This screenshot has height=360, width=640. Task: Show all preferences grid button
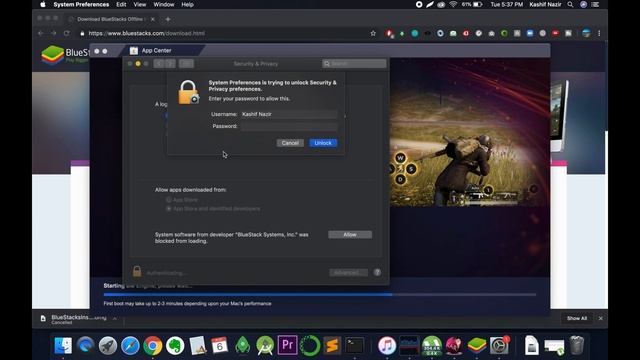(x=186, y=64)
